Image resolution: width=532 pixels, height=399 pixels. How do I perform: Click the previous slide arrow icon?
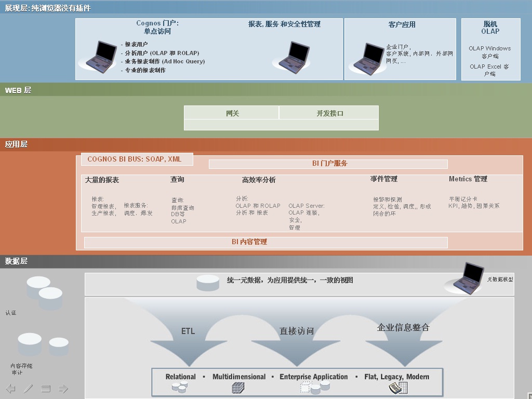[11, 389]
